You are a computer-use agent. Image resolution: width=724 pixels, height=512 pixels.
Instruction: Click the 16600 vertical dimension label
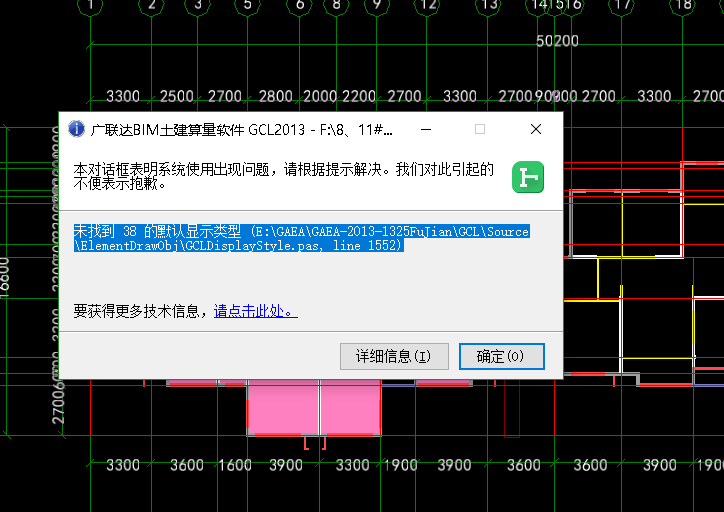coord(4,277)
